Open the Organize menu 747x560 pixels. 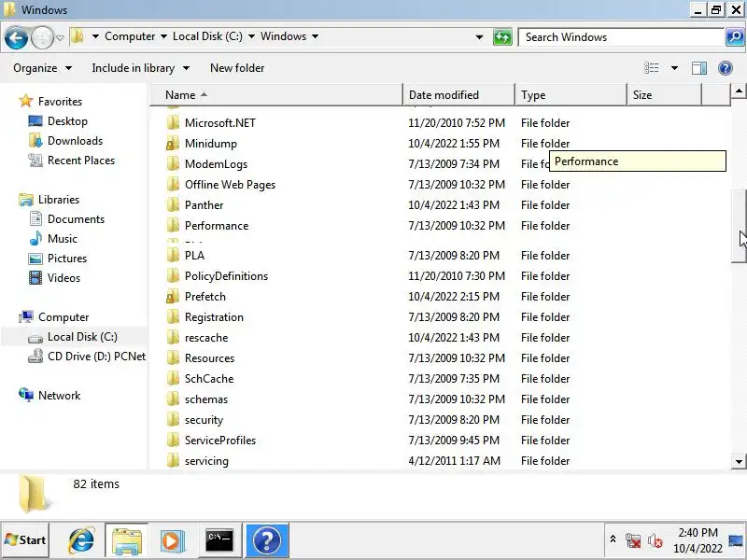(x=42, y=68)
